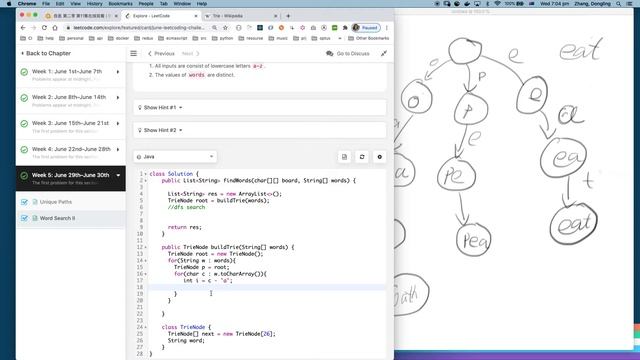640x360 pixels.
Task: Open the Window menu
Action: click(x=182, y=4)
